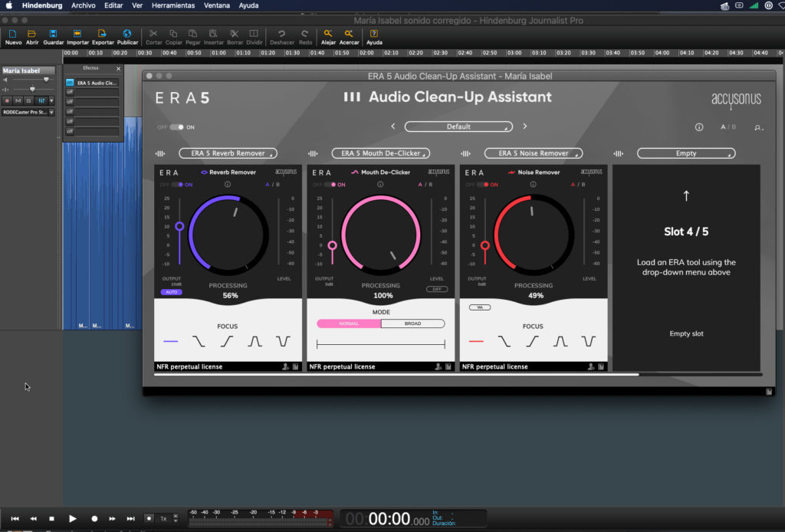Open the Archivo menu
785x532 pixels.
[83, 5]
